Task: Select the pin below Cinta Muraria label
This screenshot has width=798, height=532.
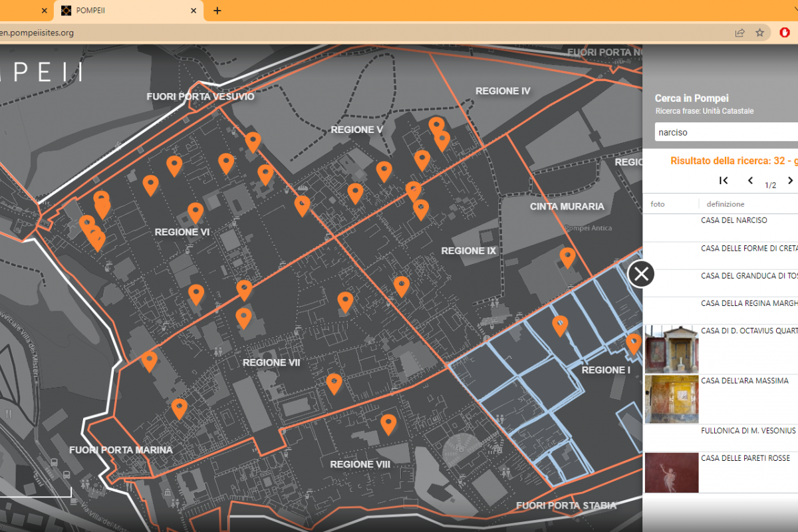Action: (567, 257)
